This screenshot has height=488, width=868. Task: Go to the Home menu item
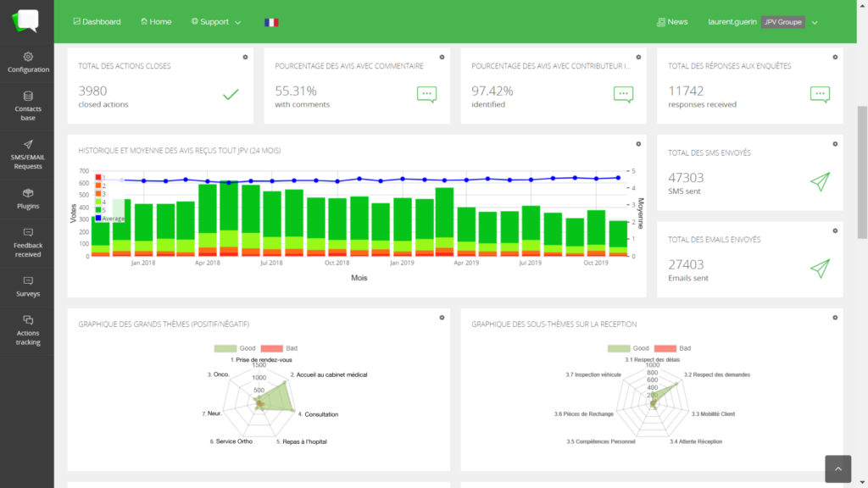156,21
